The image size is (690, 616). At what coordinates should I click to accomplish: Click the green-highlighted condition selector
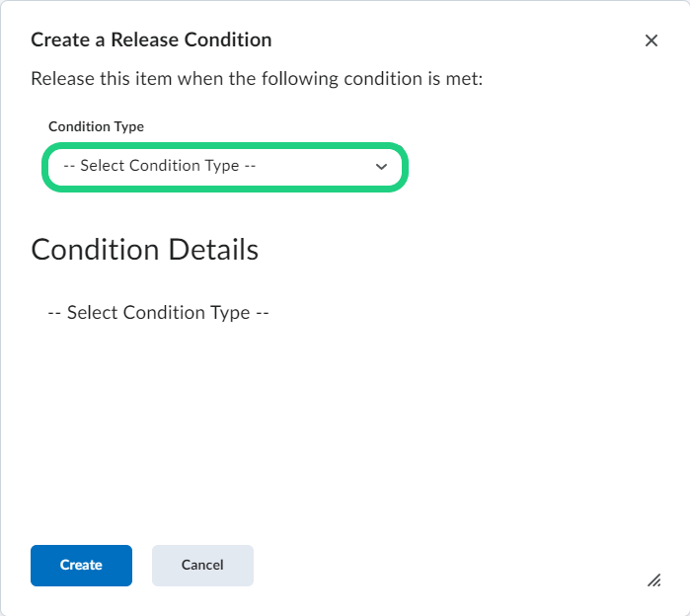click(225, 167)
